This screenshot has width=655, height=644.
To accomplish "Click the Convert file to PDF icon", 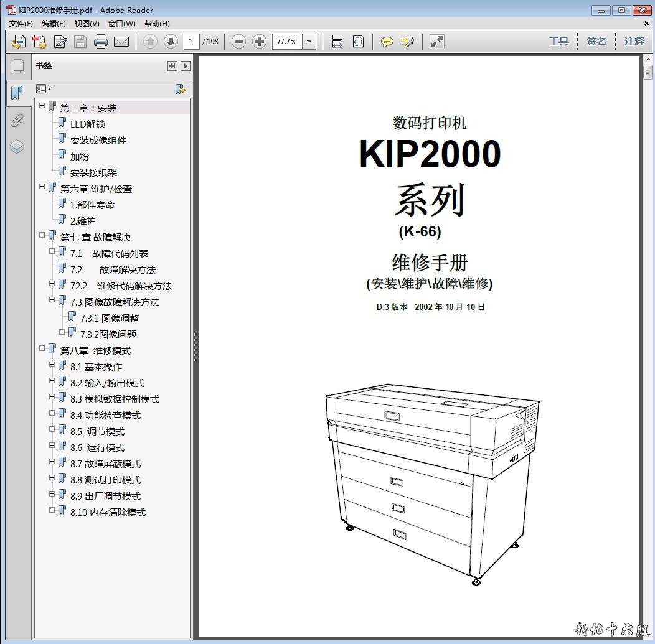I will (x=39, y=42).
